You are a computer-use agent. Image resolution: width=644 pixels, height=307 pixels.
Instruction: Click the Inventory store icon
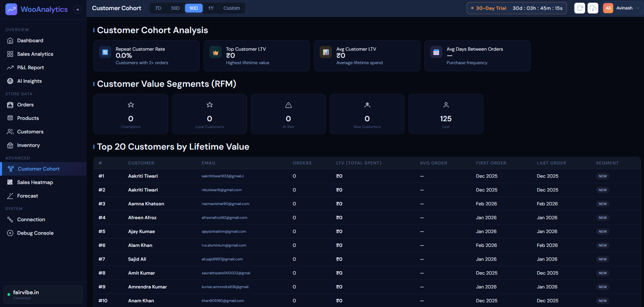pos(10,145)
